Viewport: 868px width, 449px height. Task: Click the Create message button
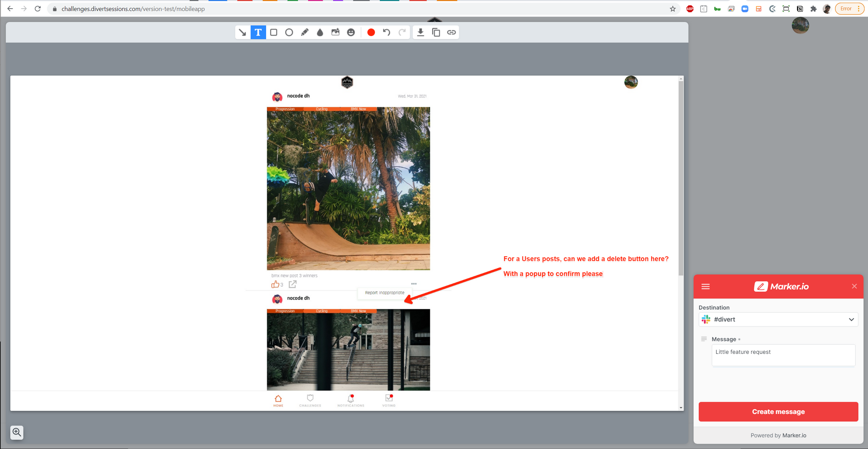[778, 412]
